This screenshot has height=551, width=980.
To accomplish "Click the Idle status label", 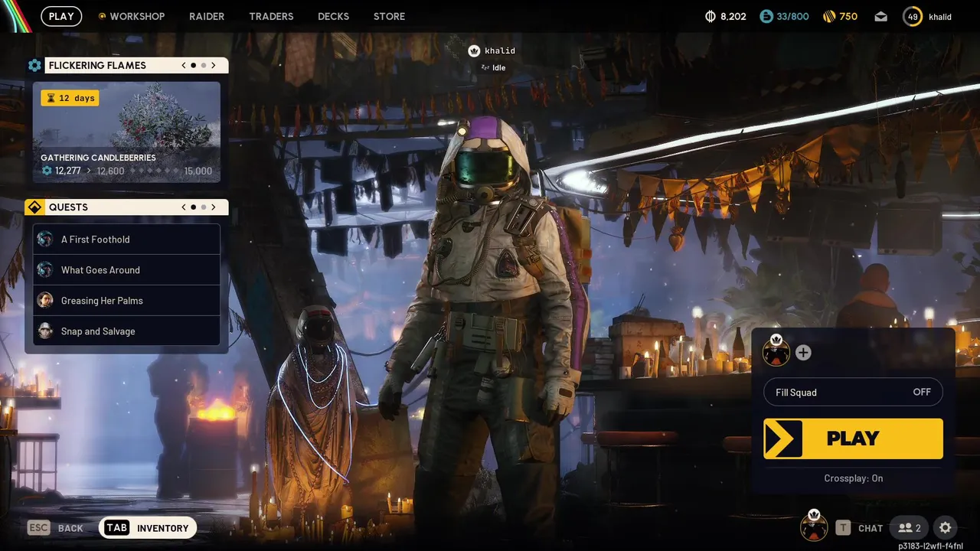I will [x=498, y=67].
